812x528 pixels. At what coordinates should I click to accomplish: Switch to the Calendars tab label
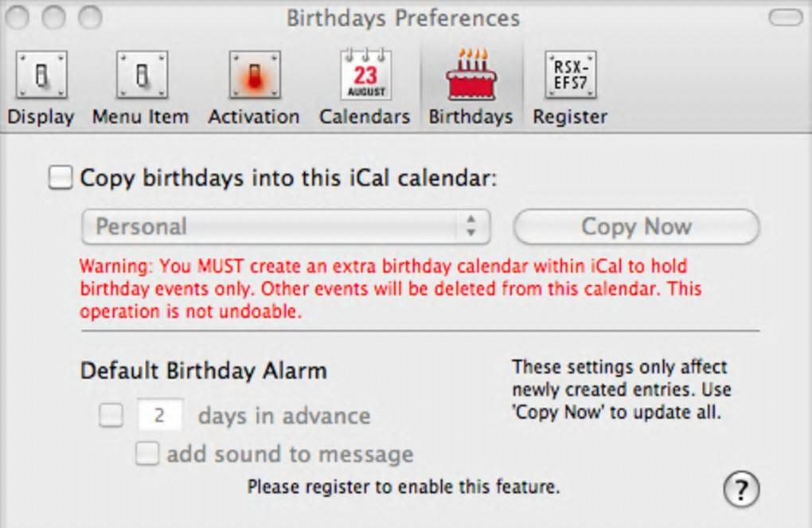pyautogui.click(x=365, y=117)
